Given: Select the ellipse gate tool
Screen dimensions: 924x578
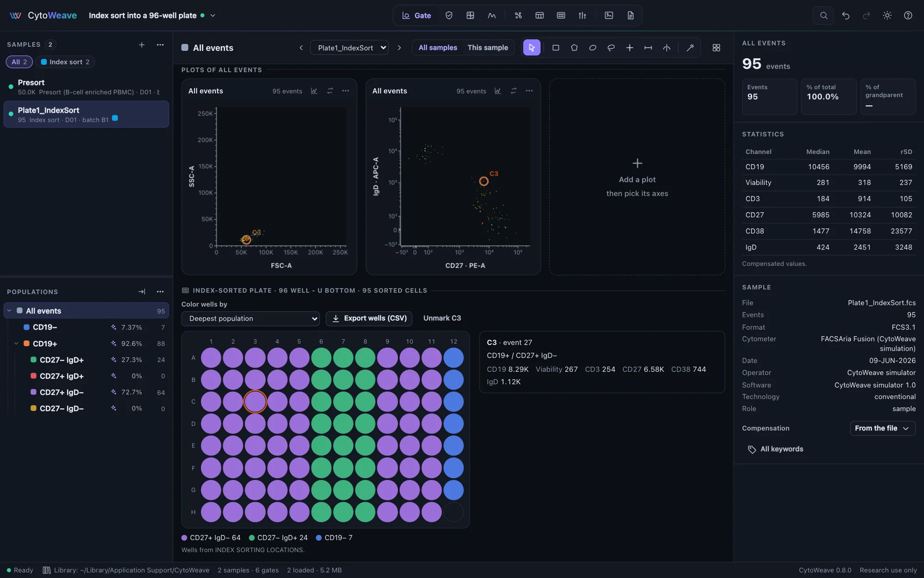Looking at the screenshot, I should 593,48.
